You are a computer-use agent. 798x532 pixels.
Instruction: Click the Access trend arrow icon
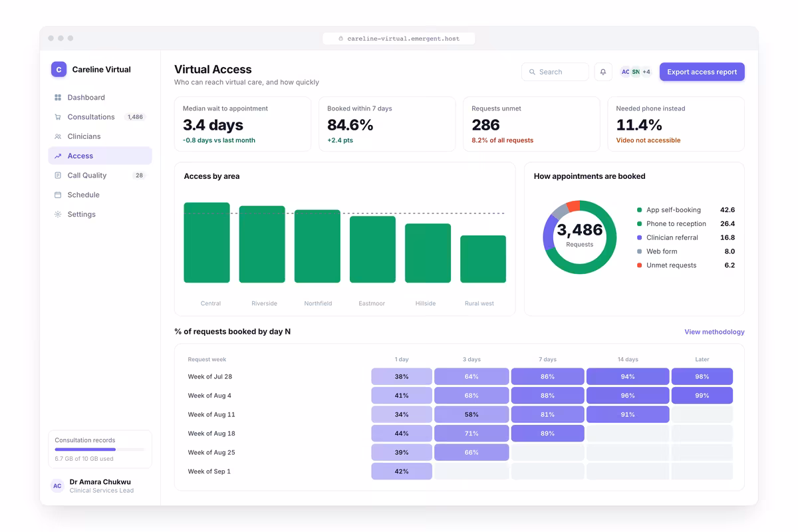pos(58,156)
